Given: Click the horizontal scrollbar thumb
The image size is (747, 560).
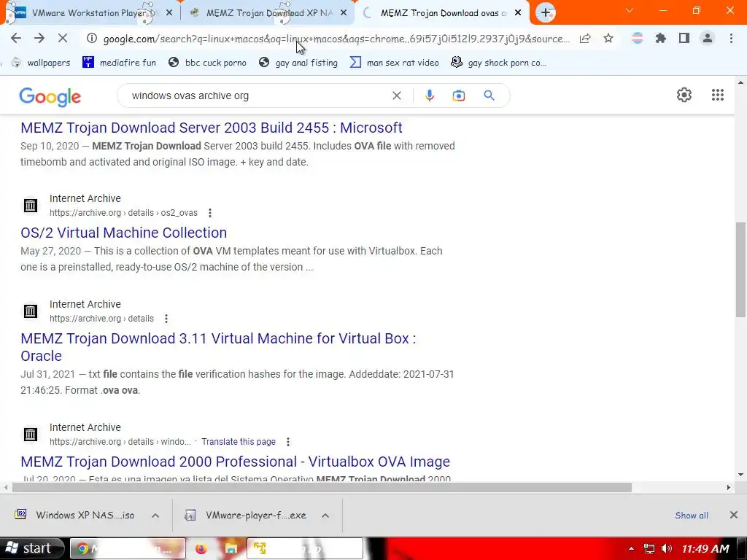Looking at the screenshot, I should tap(322, 487).
